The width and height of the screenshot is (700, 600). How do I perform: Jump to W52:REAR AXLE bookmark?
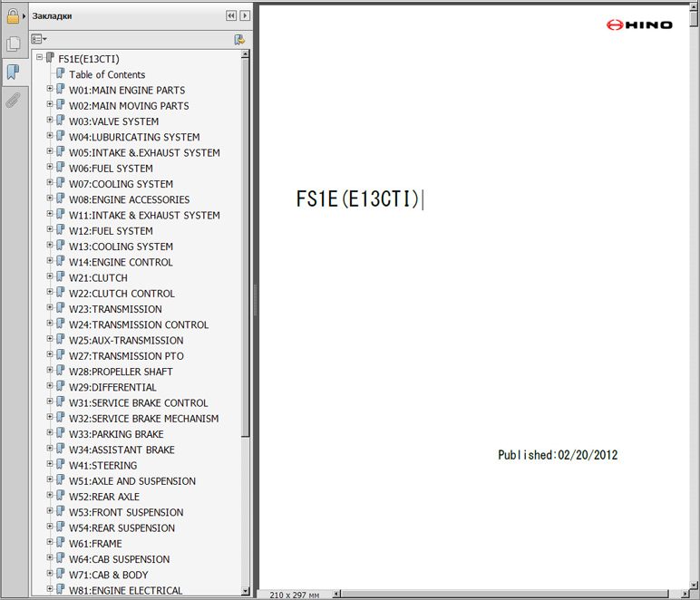[x=104, y=497]
